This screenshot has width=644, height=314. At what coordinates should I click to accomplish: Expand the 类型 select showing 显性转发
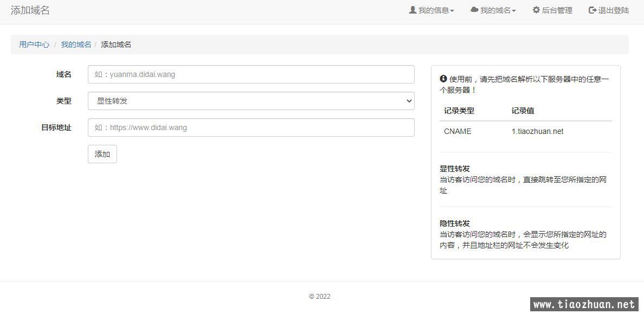tap(251, 101)
